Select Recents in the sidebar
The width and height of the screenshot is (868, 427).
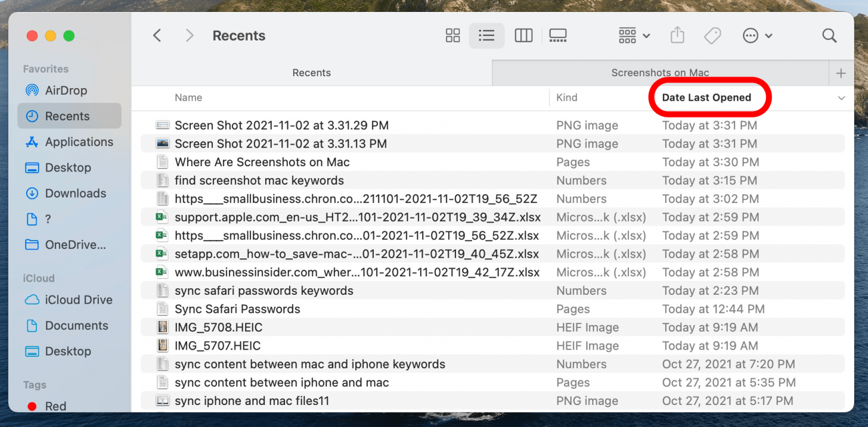point(69,116)
